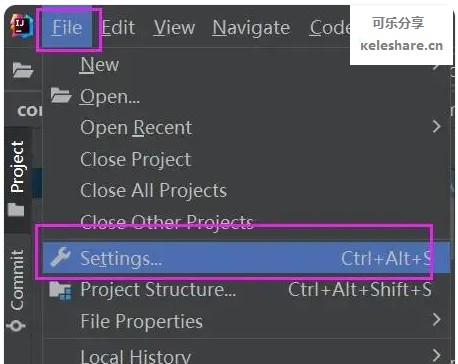Open the File menu
The image size is (458, 364).
point(67,28)
